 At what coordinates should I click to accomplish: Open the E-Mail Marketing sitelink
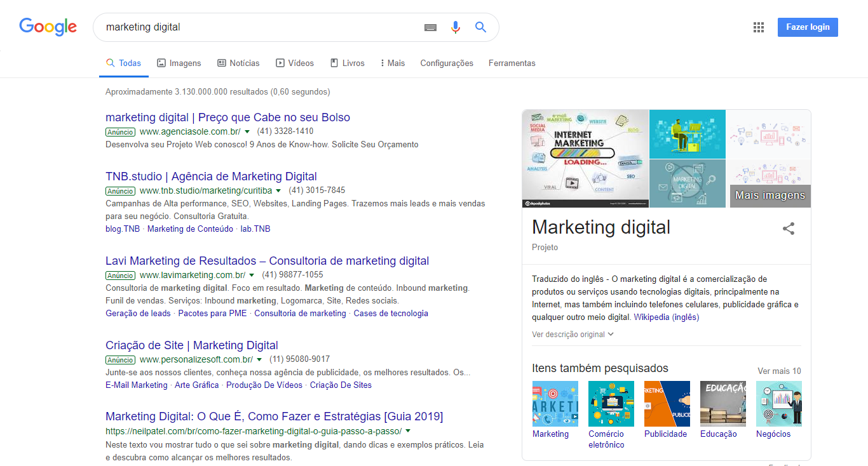click(137, 385)
